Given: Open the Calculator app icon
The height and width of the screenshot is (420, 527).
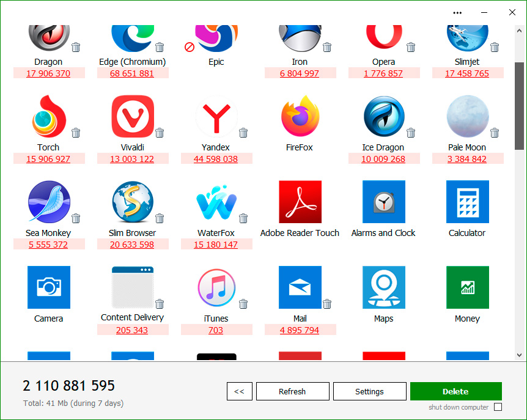Looking at the screenshot, I should (467, 202).
